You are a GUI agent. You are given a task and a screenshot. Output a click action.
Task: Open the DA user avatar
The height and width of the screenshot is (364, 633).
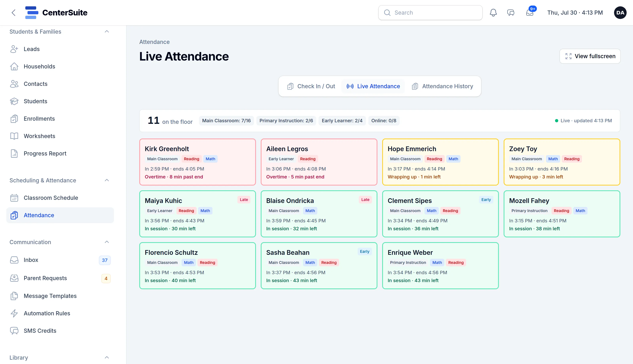pos(620,13)
